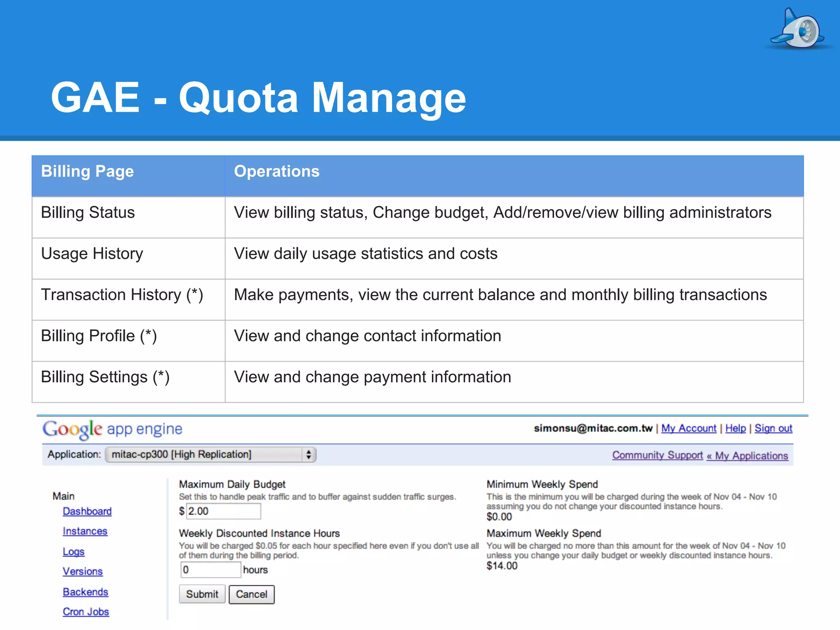Click the Cancel button
The height and width of the screenshot is (630, 840).
tap(251, 594)
